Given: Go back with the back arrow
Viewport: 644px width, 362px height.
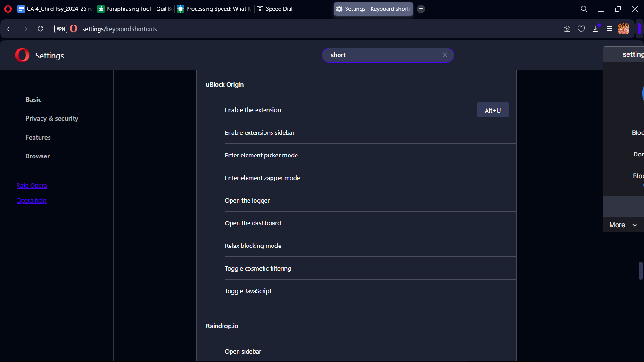Looking at the screenshot, I should pos(8,29).
